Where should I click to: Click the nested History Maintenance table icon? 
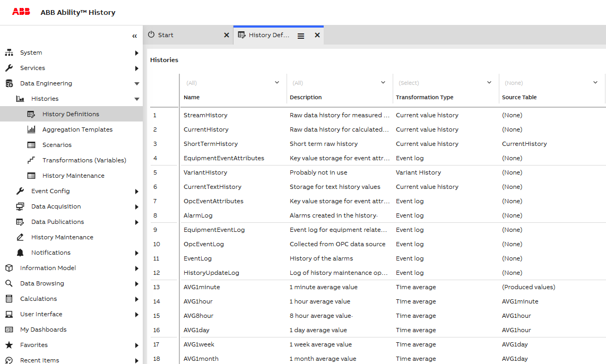[31, 176]
